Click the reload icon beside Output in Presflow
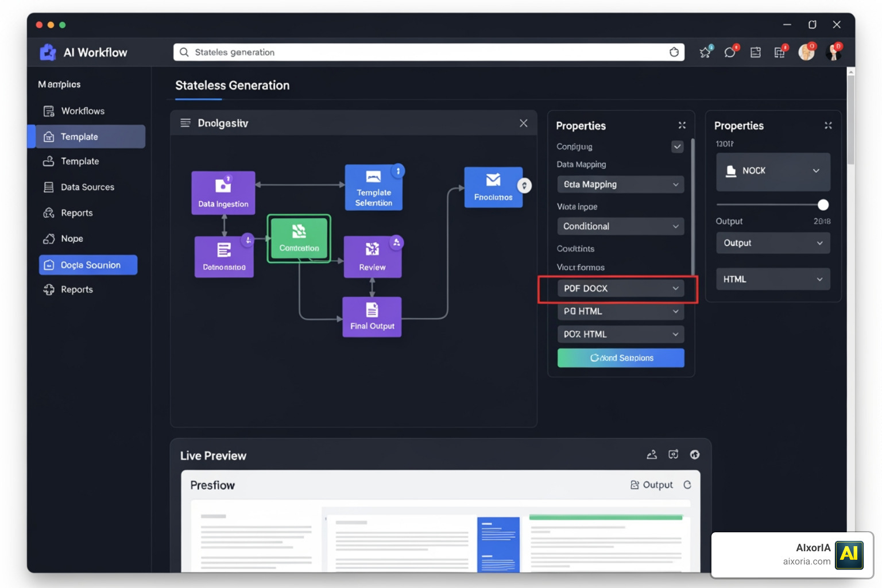This screenshot has height=588, width=882. pyautogui.click(x=687, y=485)
